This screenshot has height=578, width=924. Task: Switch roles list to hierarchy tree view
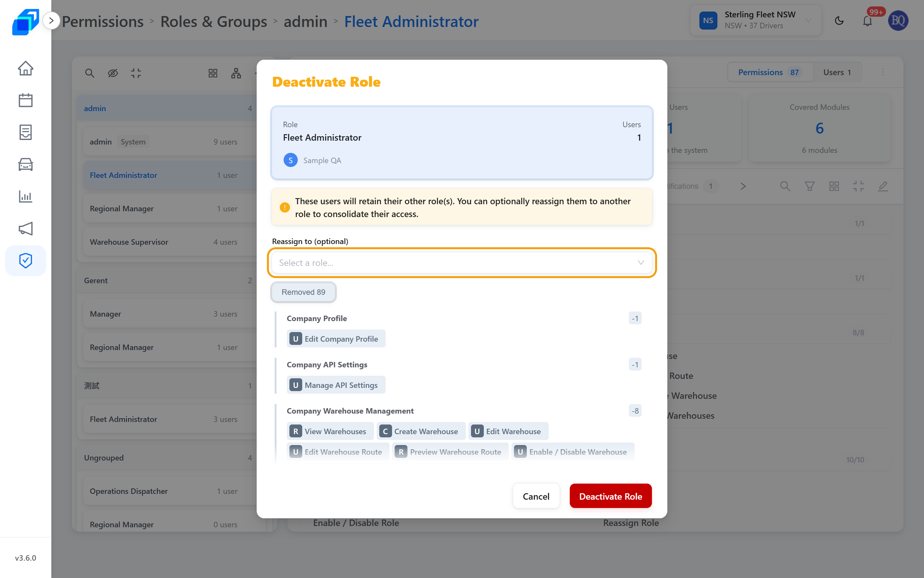click(236, 73)
